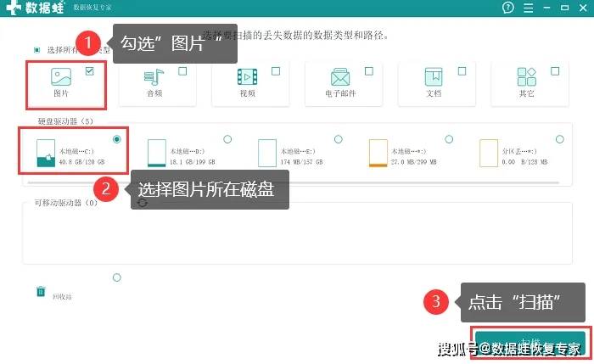
Task: Click the orange 299 MB drive icon
Action: coord(378,153)
